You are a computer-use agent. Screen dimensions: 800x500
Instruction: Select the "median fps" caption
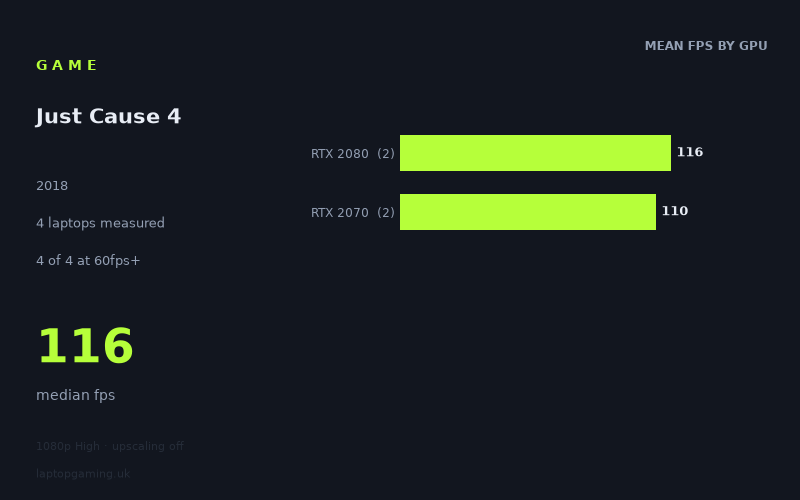(x=76, y=395)
